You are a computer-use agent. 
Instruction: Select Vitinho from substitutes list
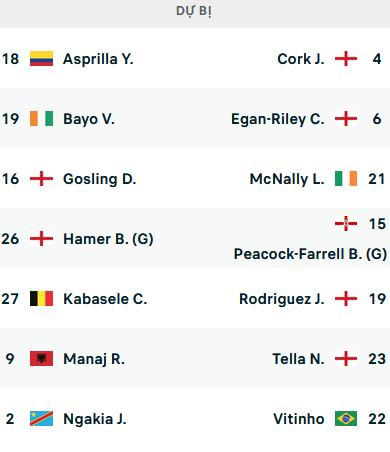[299, 419]
